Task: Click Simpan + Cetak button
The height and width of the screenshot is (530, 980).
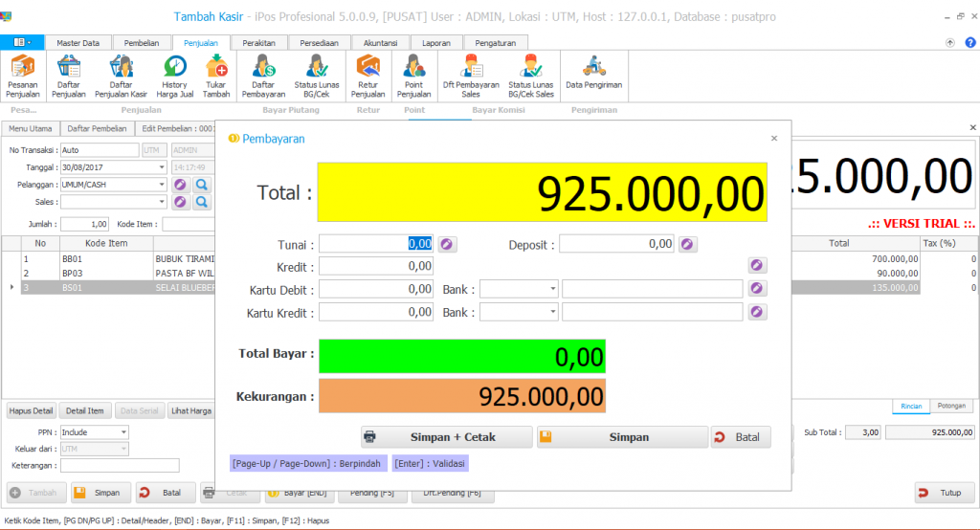Action: tap(446, 437)
